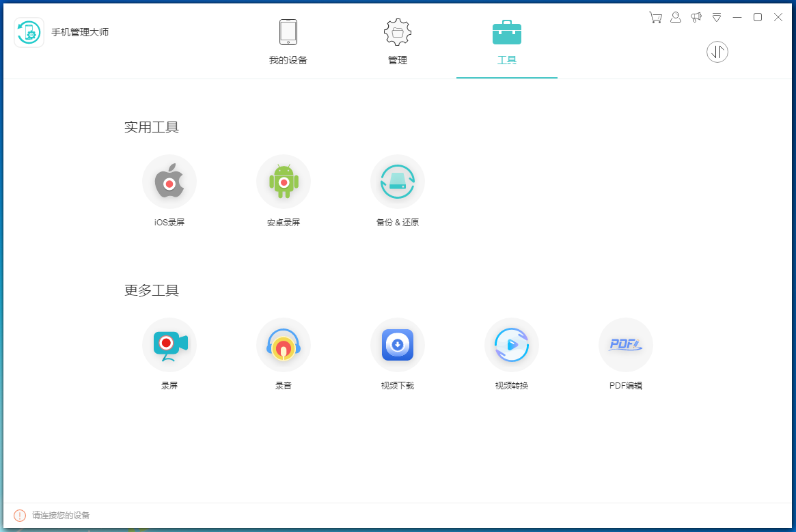796x532 pixels.
Task: Open the title bar dropdown menu
Action: pos(717,18)
